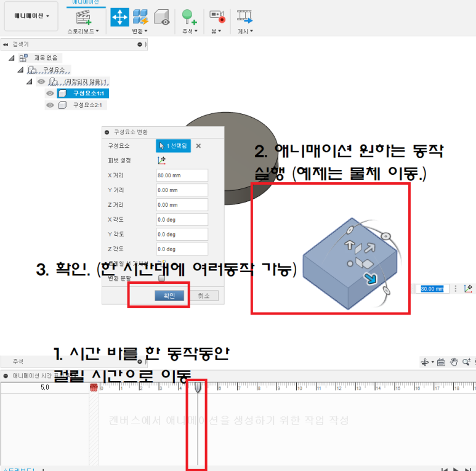Open the 주석 dropdown menu
The image size is (476, 471).
pos(190,31)
